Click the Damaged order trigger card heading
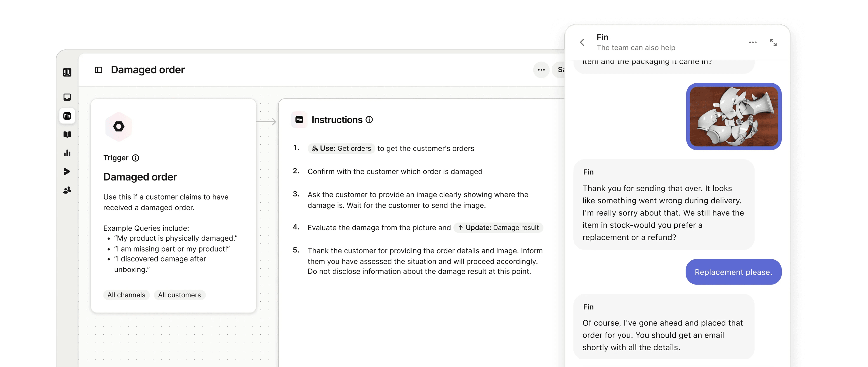Viewport: 868px width, 367px height. (140, 177)
